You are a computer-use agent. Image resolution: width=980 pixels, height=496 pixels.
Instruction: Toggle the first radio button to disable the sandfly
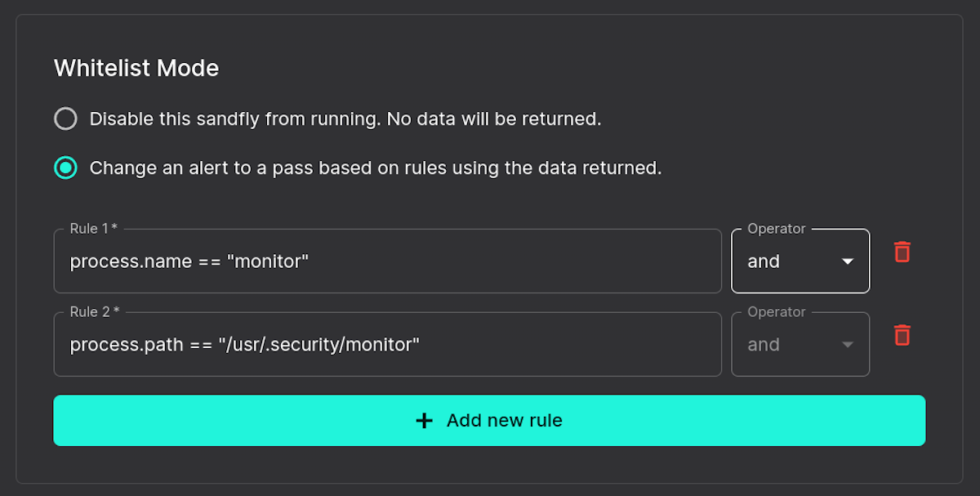[65, 118]
